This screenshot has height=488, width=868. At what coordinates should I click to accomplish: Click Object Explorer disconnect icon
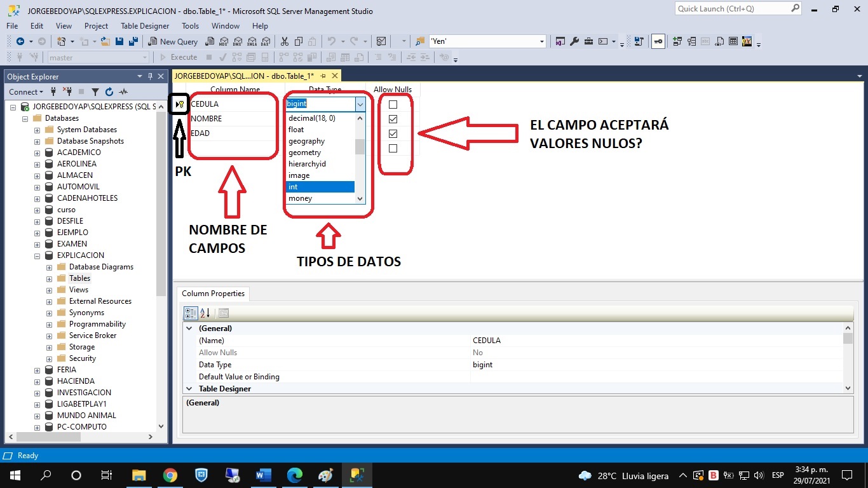67,91
